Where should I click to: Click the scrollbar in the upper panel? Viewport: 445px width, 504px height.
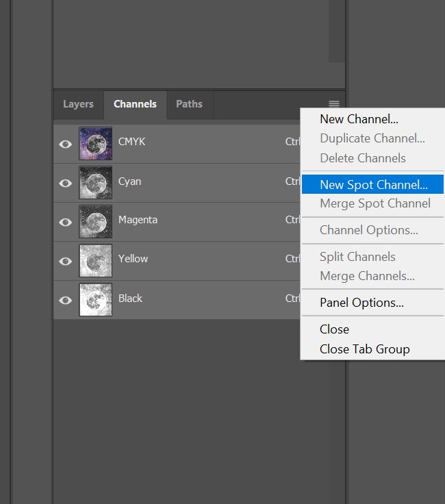pyautogui.click(x=336, y=31)
